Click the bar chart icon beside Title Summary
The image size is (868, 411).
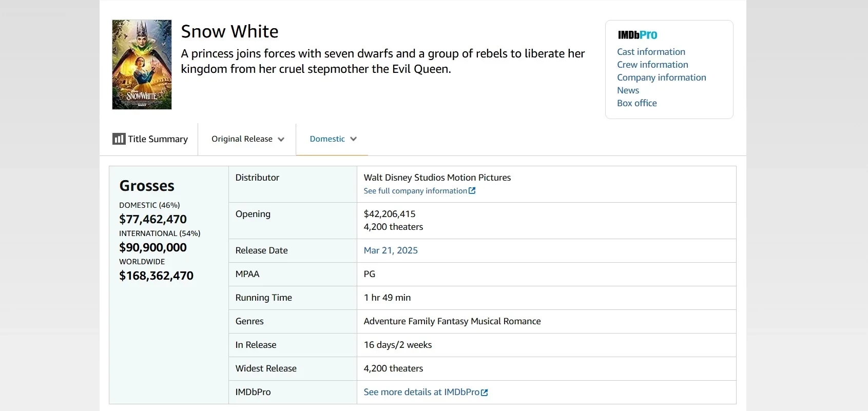click(x=119, y=139)
